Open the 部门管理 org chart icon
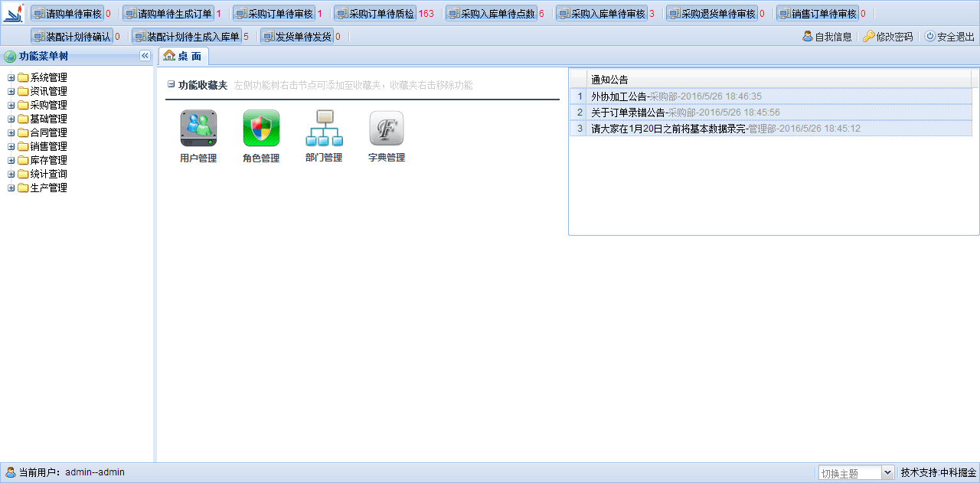The width and height of the screenshot is (980, 483). (x=324, y=129)
